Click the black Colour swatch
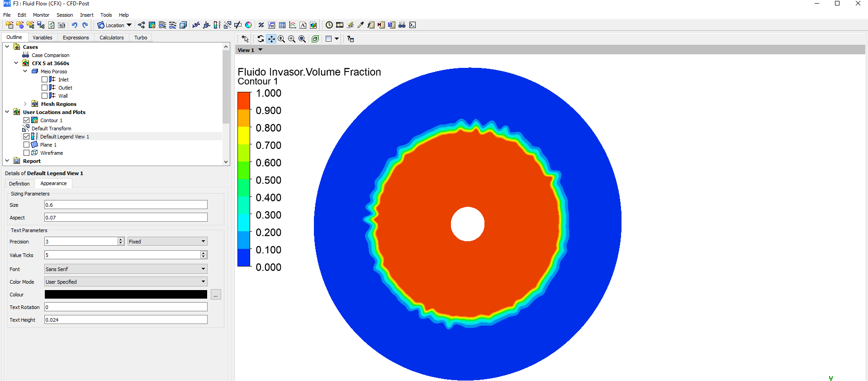The width and height of the screenshot is (868, 381). click(126, 295)
